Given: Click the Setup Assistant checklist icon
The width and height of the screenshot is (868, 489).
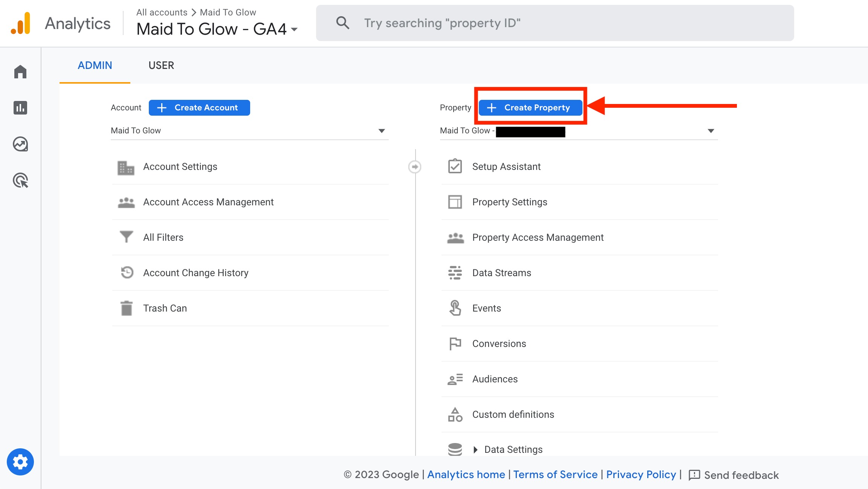Looking at the screenshot, I should (455, 166).
